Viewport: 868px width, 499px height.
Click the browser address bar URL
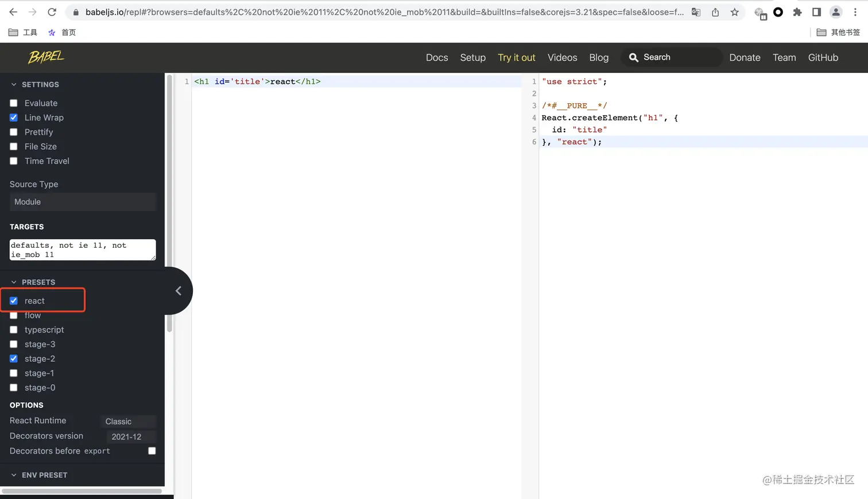[385, 12]
